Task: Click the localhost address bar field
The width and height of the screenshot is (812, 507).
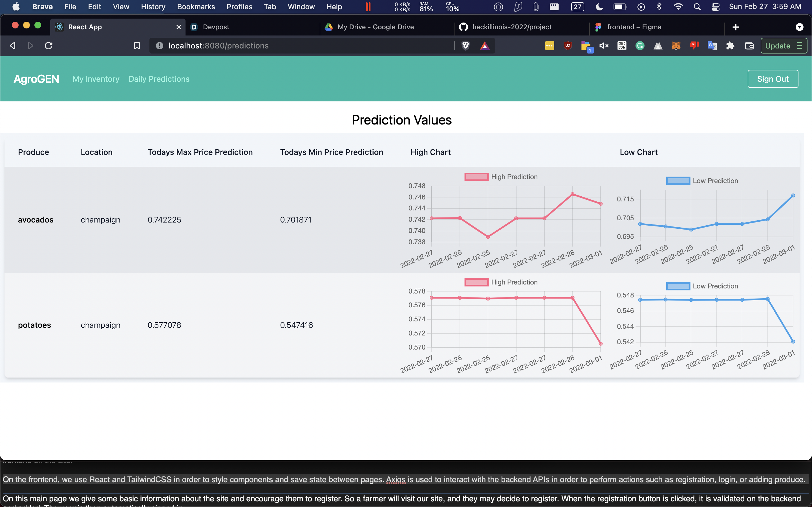Action: click(302, 46)
